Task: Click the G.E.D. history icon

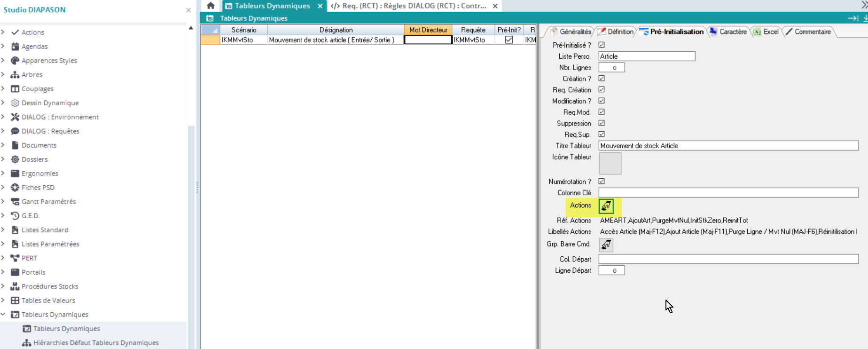Action: coord(15,215)
